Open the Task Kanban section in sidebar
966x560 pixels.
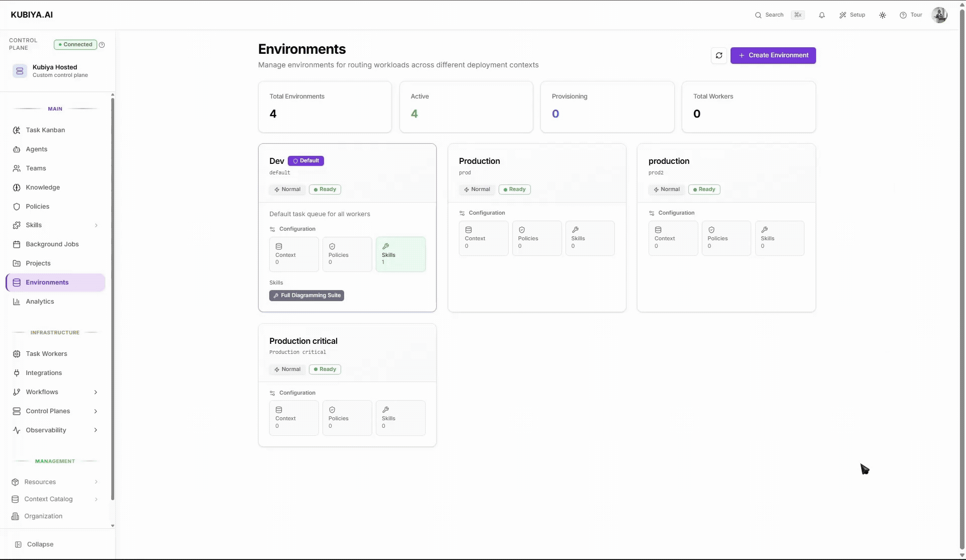coord(45,130)
